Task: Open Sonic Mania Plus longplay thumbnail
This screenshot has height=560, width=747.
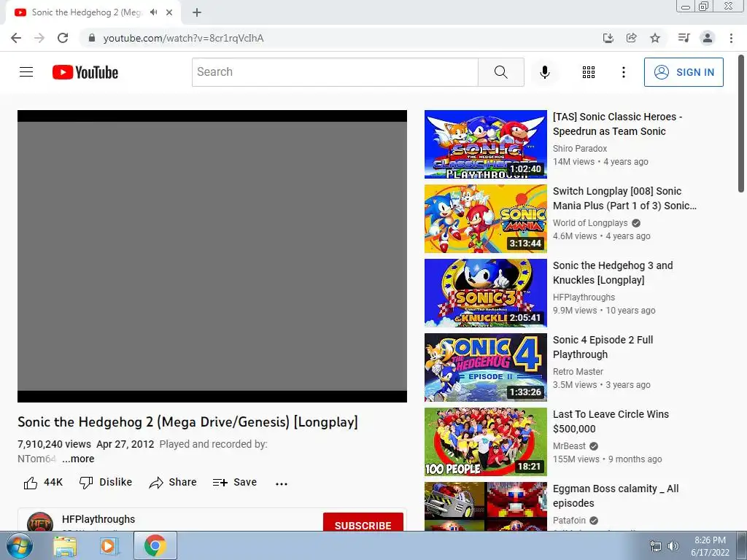Action: tap(485, 219)
